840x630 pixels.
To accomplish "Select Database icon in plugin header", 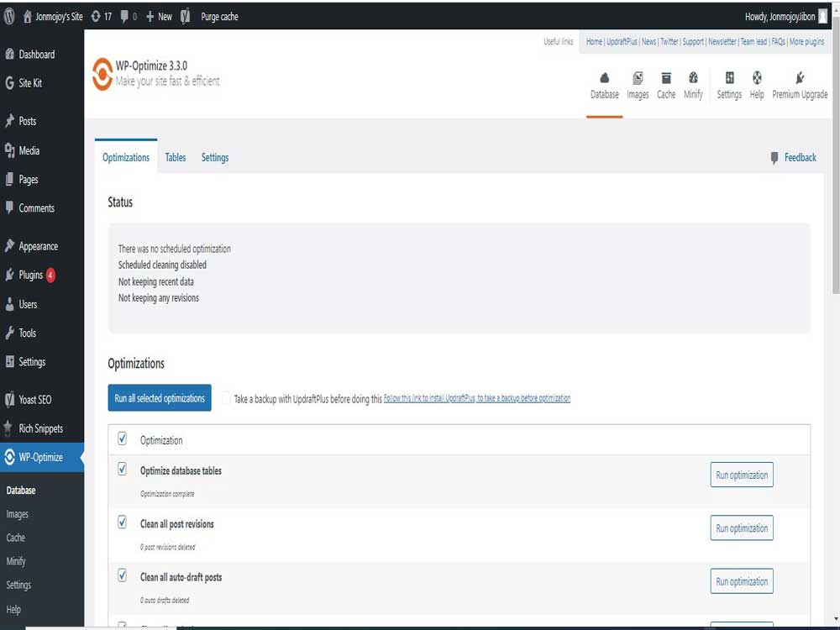I will pyautogui.click(x=604, y=86).
